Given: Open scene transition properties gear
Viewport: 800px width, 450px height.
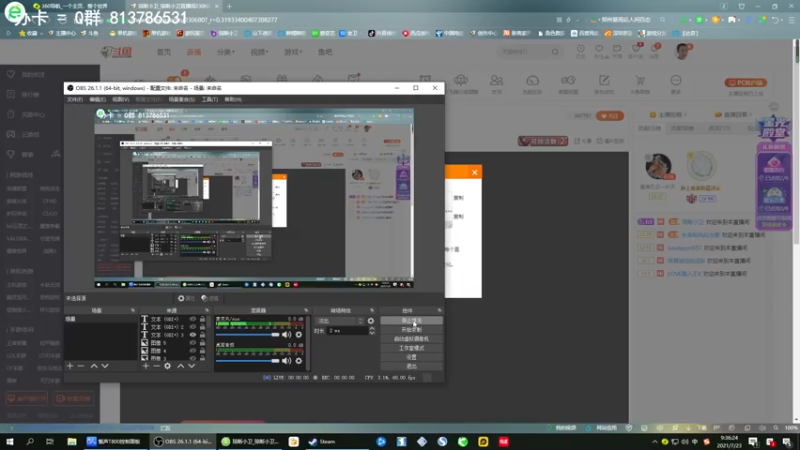Looking at the screenshot, I should pyautogui.click(x=371, y=321).
